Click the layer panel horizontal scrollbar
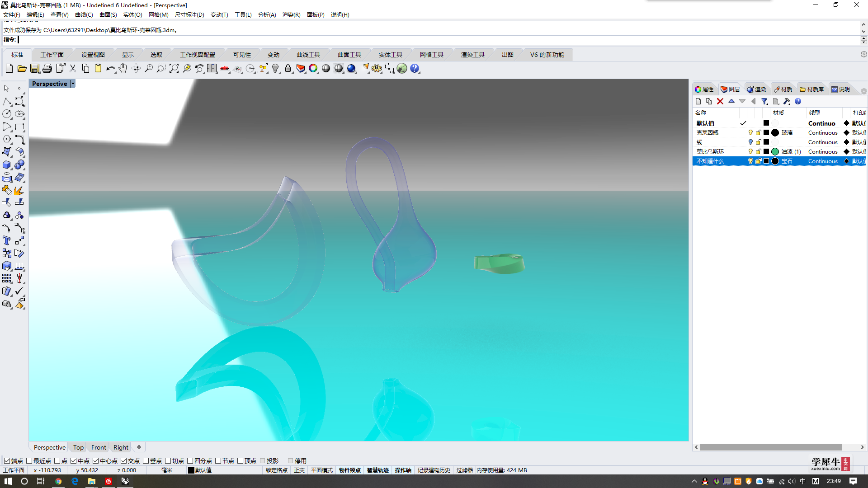Screen dimensions: 868x488 [771, 447]
